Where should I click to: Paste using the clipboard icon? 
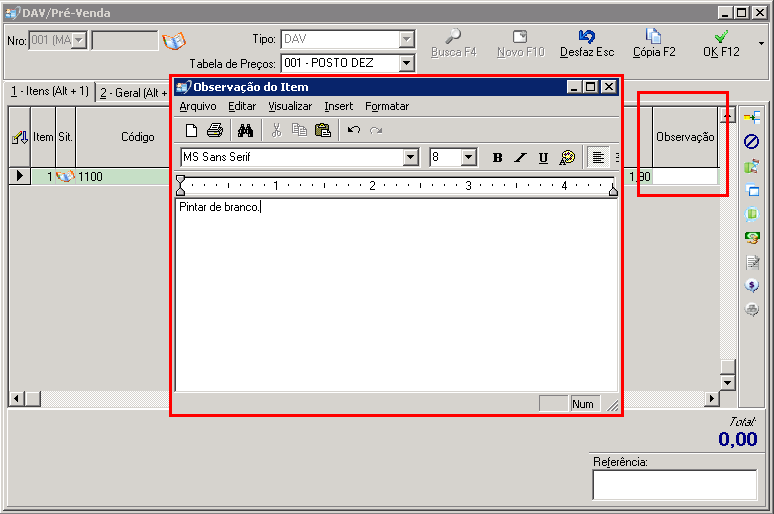click(323, 130)
